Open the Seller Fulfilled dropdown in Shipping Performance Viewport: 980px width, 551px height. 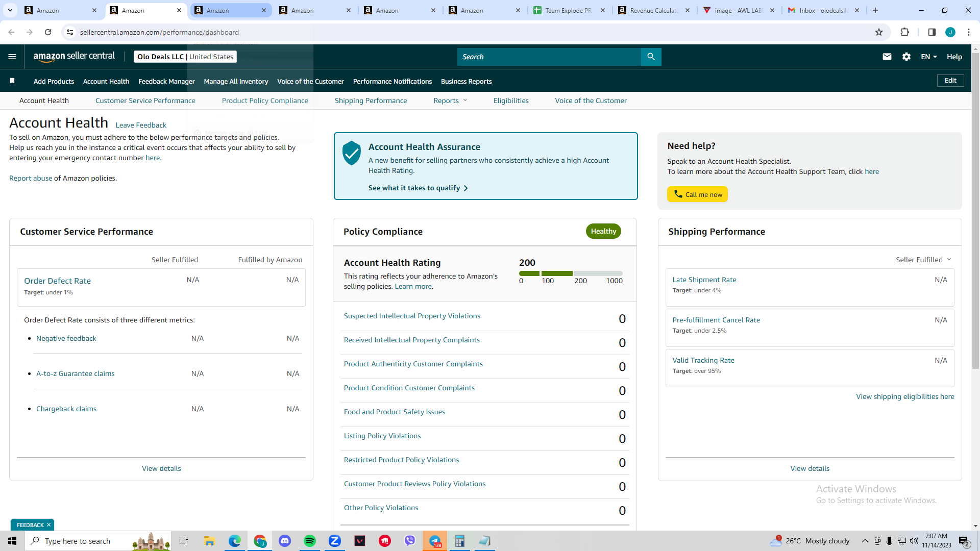(x=923, y=260)
